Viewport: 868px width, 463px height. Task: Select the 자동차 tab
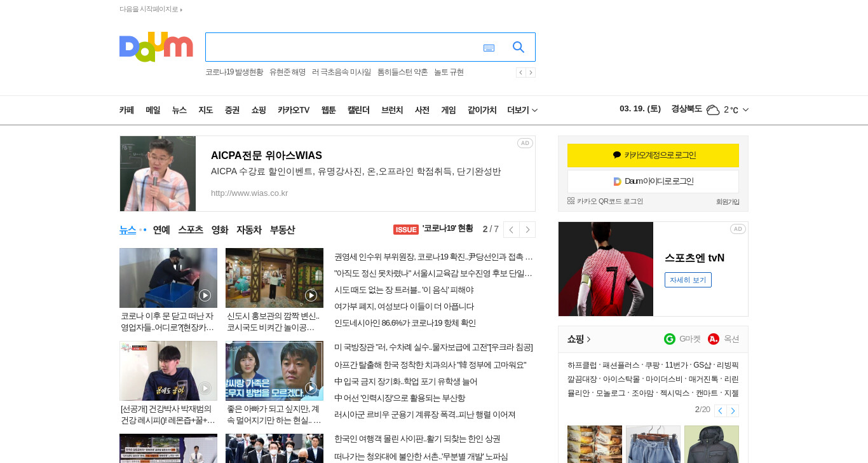click(249, 230)
